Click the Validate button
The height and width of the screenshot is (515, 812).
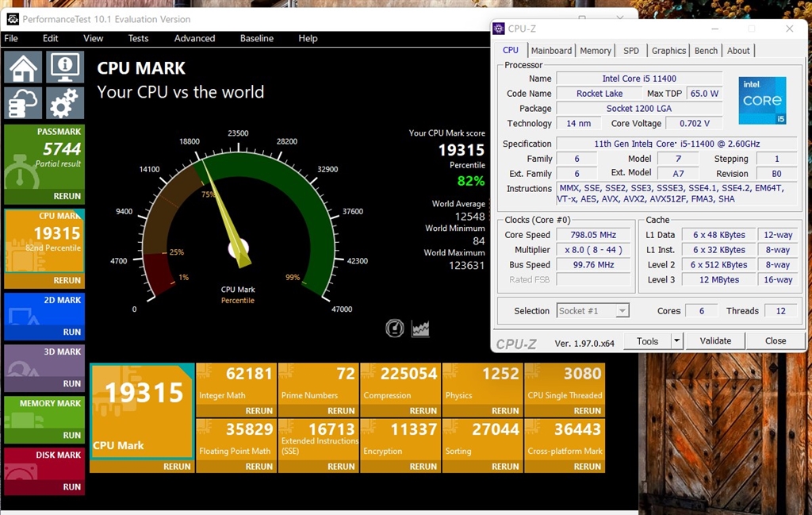coord(716,341)
